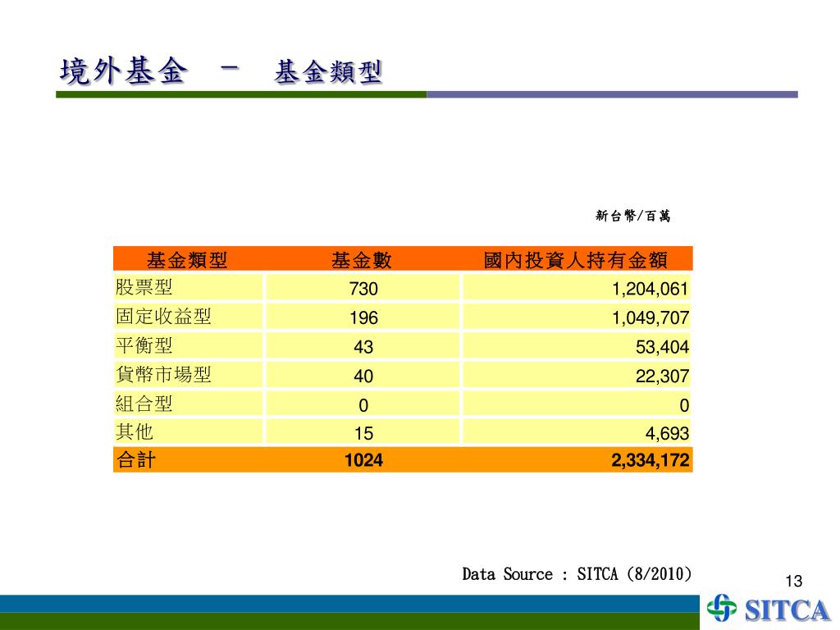Select the fund count cell 43
This screenshot has width=840, height=630.
363,347
